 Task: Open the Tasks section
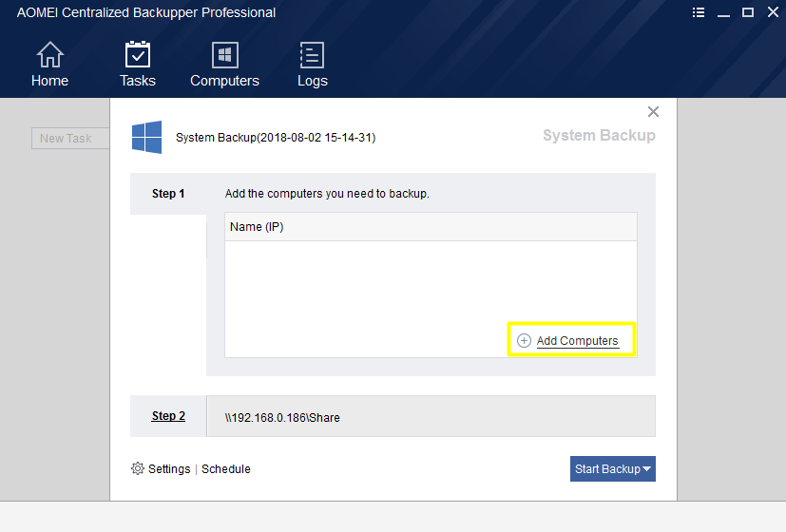pos(138,65)
